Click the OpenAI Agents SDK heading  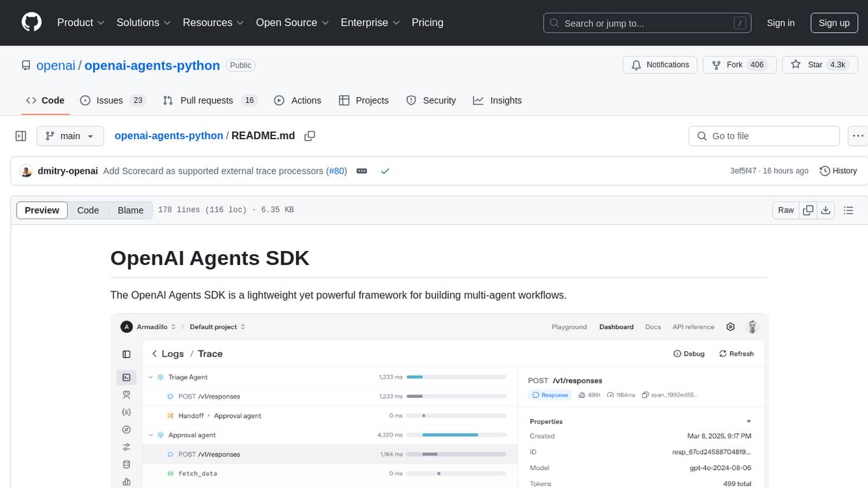[210, 258]
